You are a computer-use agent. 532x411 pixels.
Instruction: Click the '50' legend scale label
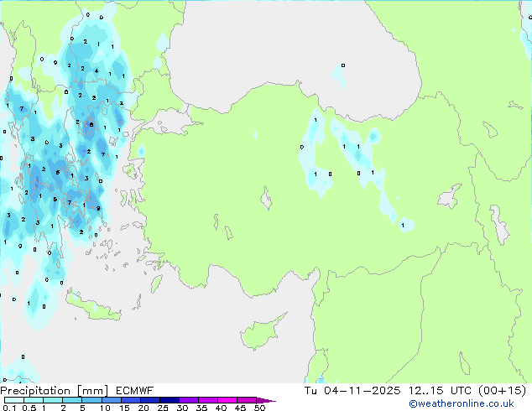(x=259, y=408)
